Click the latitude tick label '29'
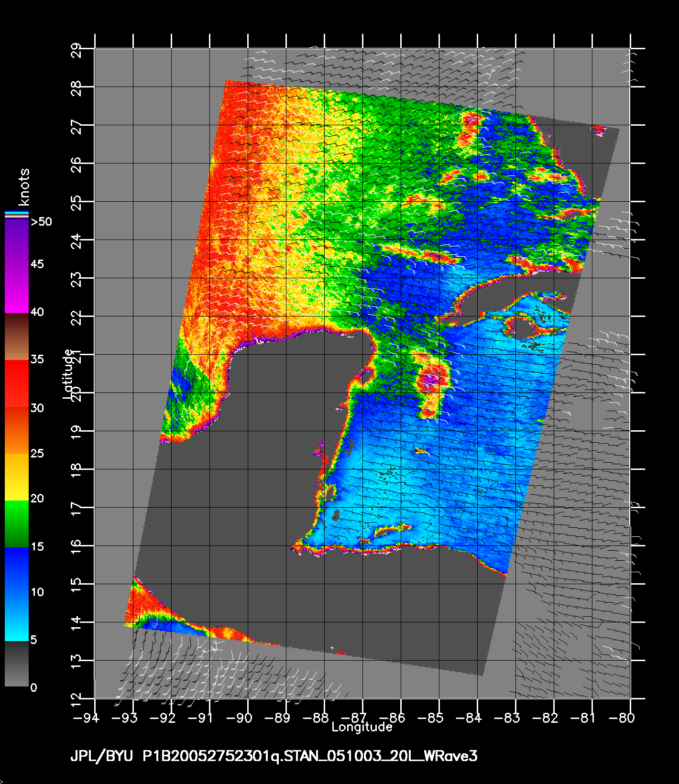This screenshot has height=784, width=679. tap(77, 49)
